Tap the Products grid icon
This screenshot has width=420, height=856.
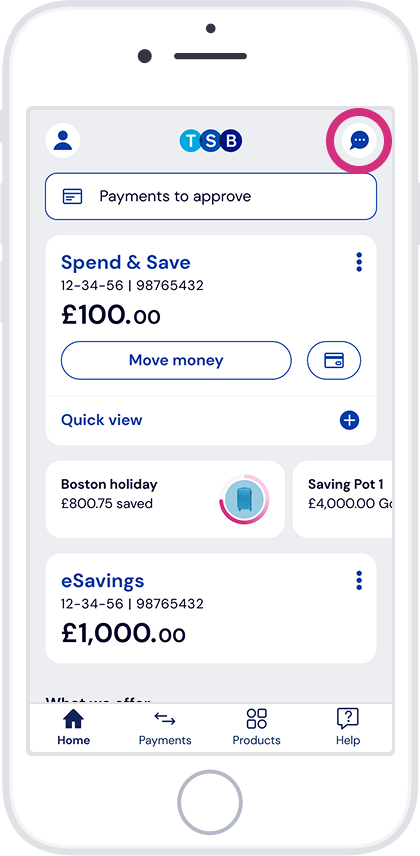coord(256,718)
